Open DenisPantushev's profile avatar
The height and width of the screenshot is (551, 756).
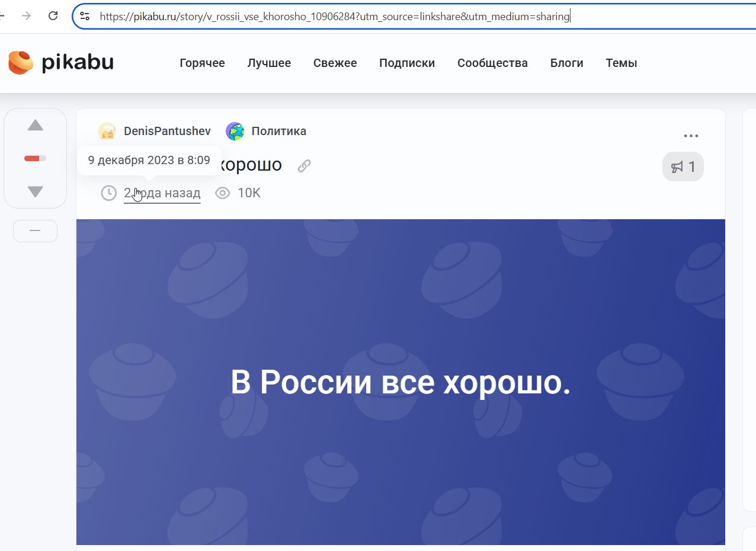107,131
